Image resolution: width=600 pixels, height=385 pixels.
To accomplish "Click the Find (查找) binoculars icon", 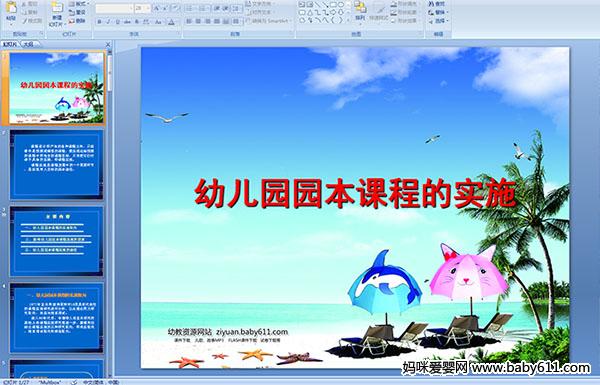I will coord(431,4).
